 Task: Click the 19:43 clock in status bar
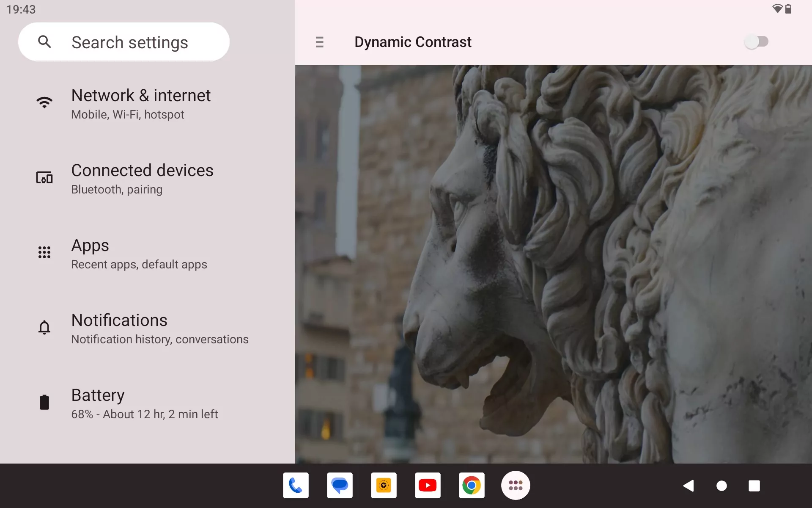point(21,9)
